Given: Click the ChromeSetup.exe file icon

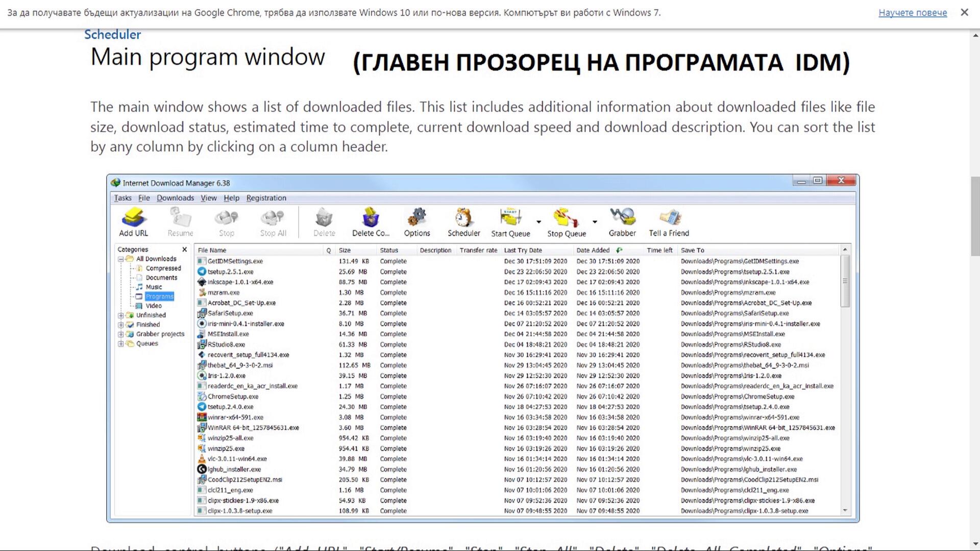Looking at the screenshot, I should (202, 396).
